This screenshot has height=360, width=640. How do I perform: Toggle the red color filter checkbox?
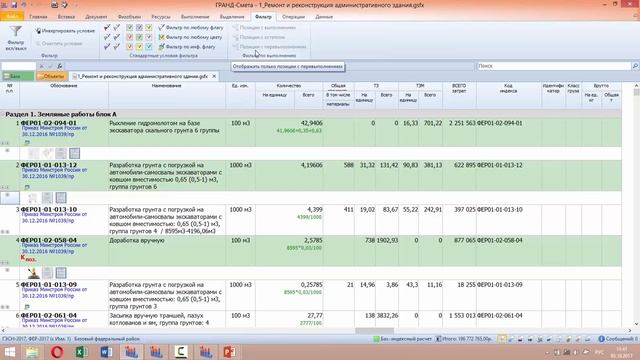click(129, 37)
